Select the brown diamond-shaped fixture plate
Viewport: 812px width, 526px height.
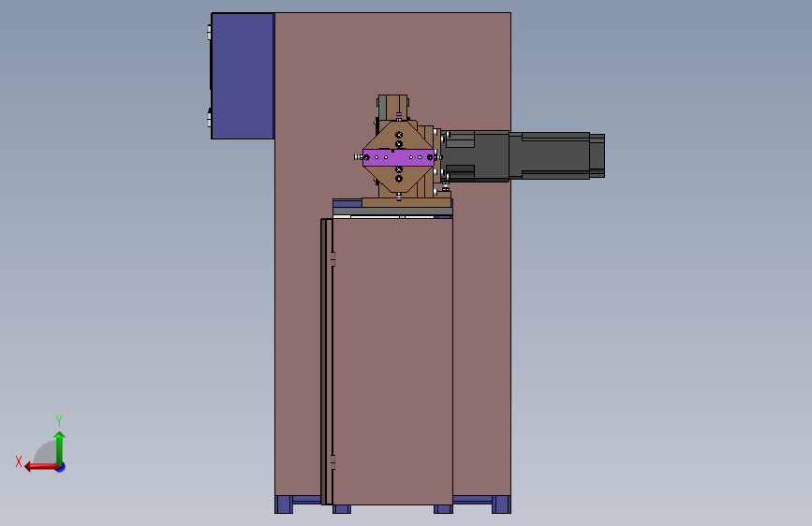(398, 157)
